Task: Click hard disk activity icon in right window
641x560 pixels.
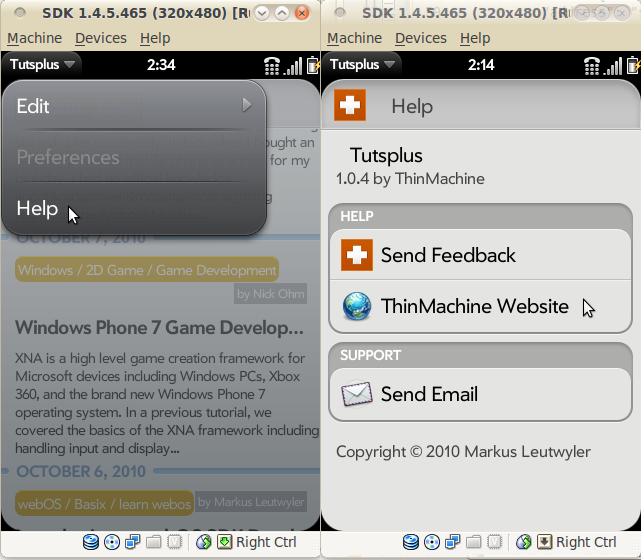Action: 411,542
